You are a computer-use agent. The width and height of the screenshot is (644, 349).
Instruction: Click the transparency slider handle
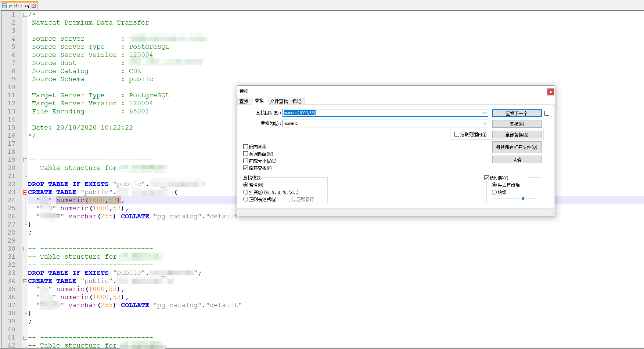tap(523, 199)
